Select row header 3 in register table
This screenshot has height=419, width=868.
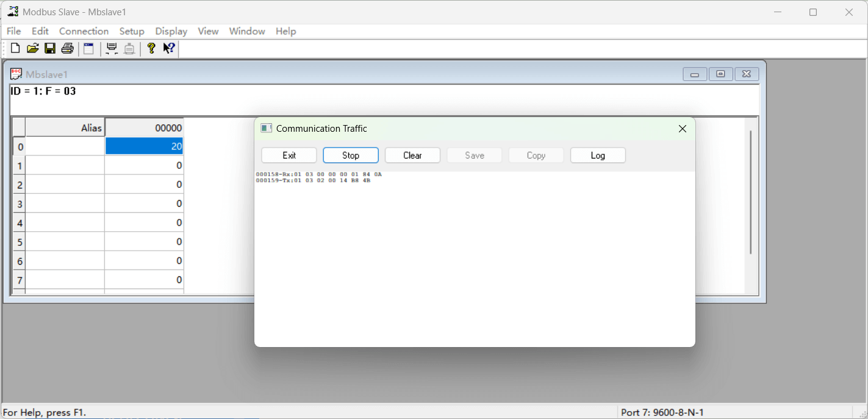[20, 204]
